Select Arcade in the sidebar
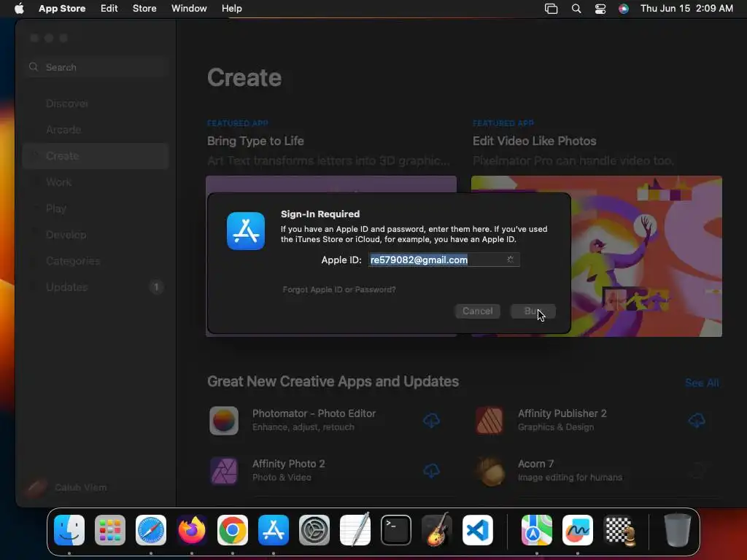 pos(96,130)
